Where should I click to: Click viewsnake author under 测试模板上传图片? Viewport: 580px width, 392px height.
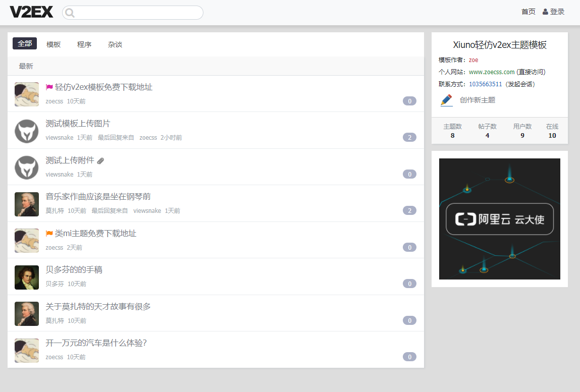59,138
